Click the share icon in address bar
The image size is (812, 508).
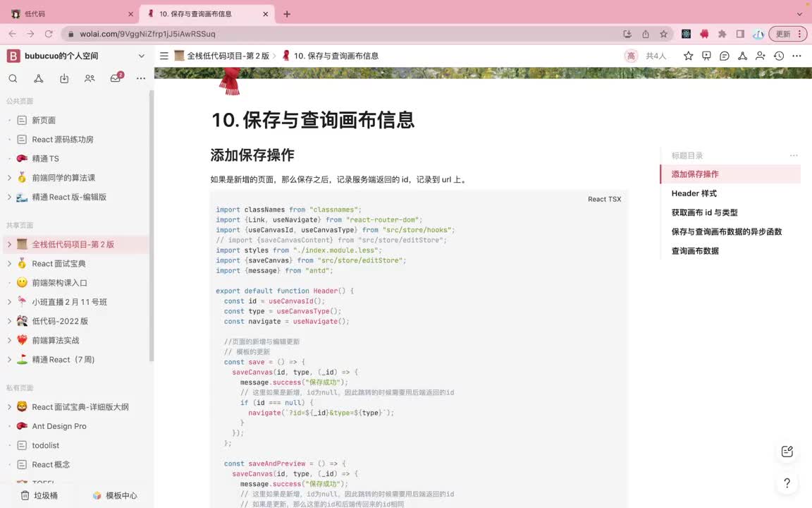coord(645,34)
